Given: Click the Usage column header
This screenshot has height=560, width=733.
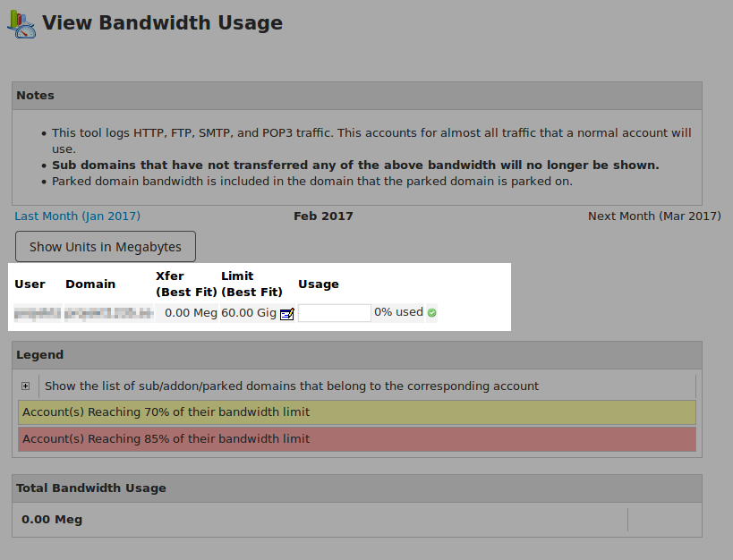Looking at the screenshot, I should pos(319,284).
